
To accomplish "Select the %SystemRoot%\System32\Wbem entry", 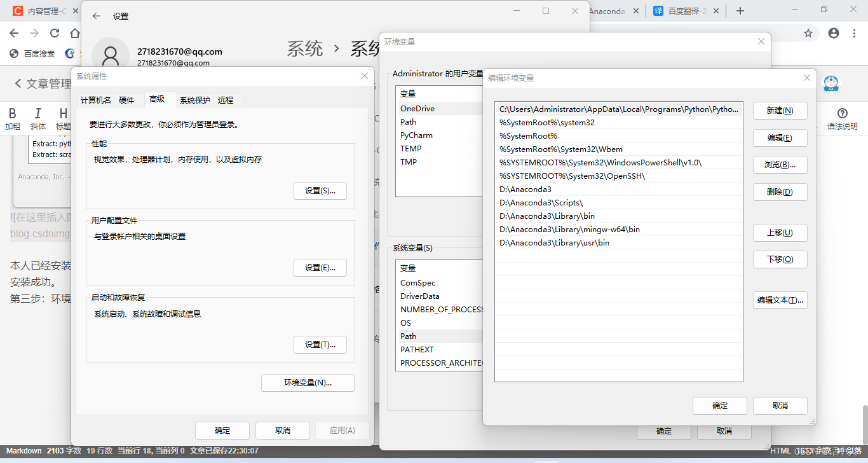I will pyautogui.click(x=618, y=149).
